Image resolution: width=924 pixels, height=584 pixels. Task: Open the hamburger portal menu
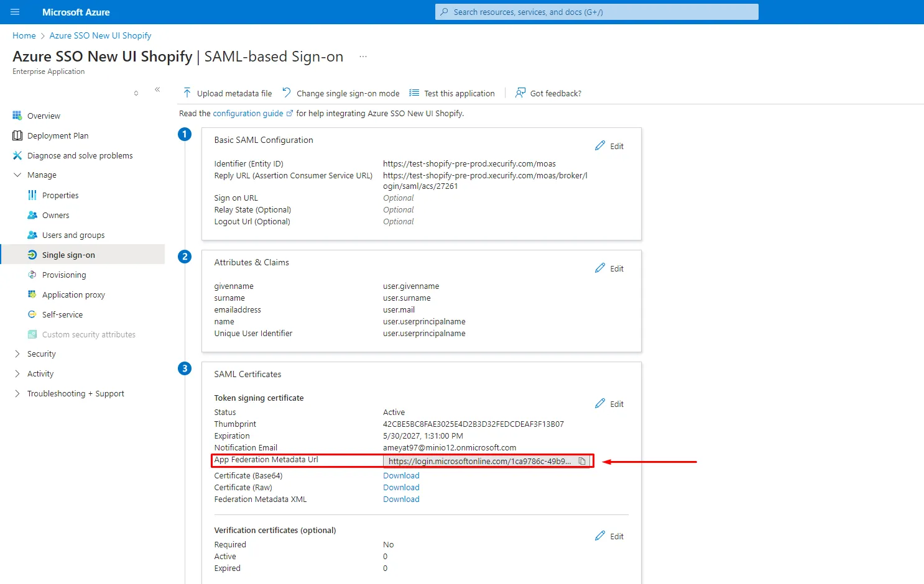click(16, 12)
